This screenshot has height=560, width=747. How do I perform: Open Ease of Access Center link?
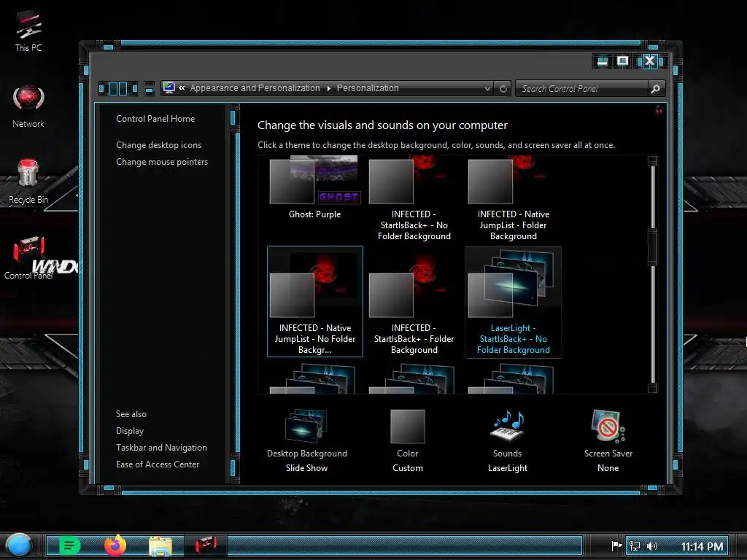158,464
